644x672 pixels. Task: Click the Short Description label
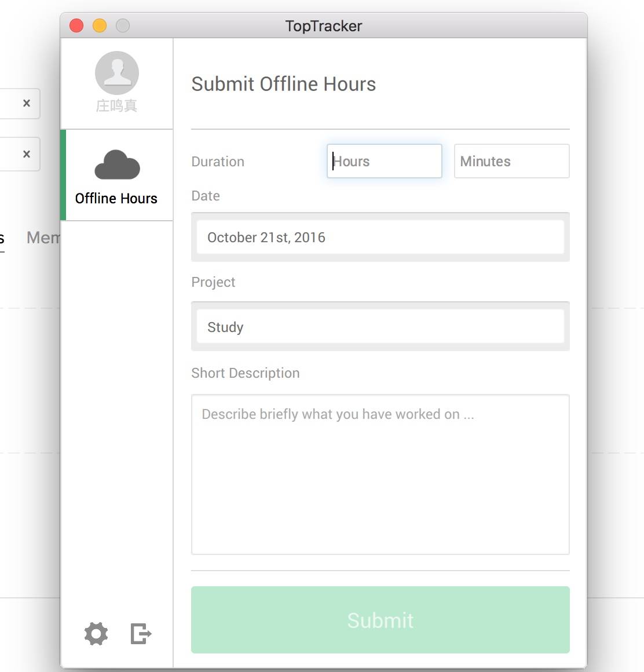pyautogui.click(x=246, y=373)
